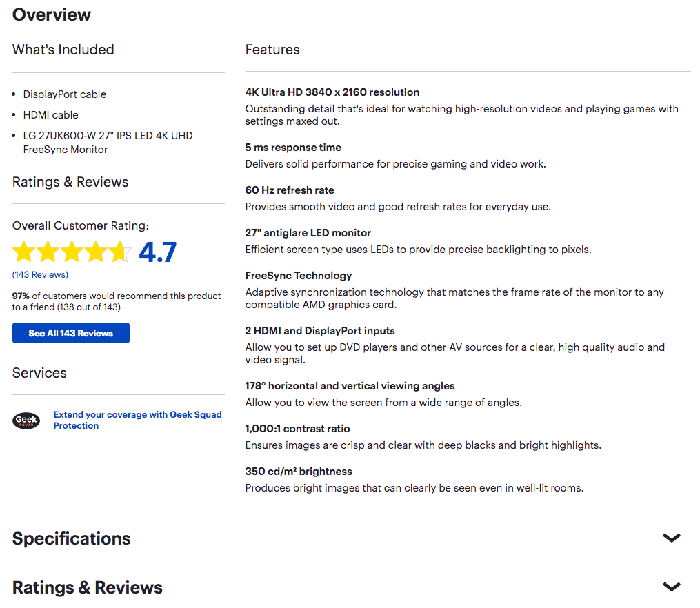Expand the Ratings & Reviews chevron
The height and width of the screenshot is (608, 700).
tap(672, 587)
